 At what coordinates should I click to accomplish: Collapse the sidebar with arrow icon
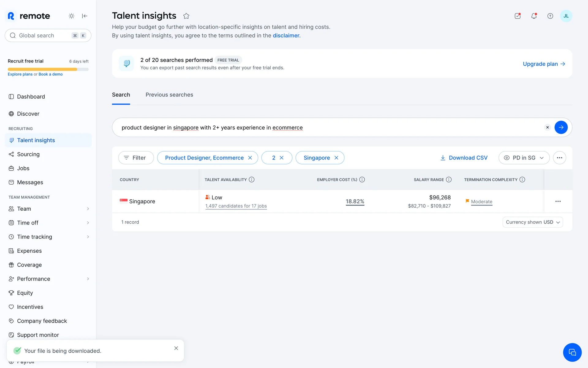click(x=85, y=16)
